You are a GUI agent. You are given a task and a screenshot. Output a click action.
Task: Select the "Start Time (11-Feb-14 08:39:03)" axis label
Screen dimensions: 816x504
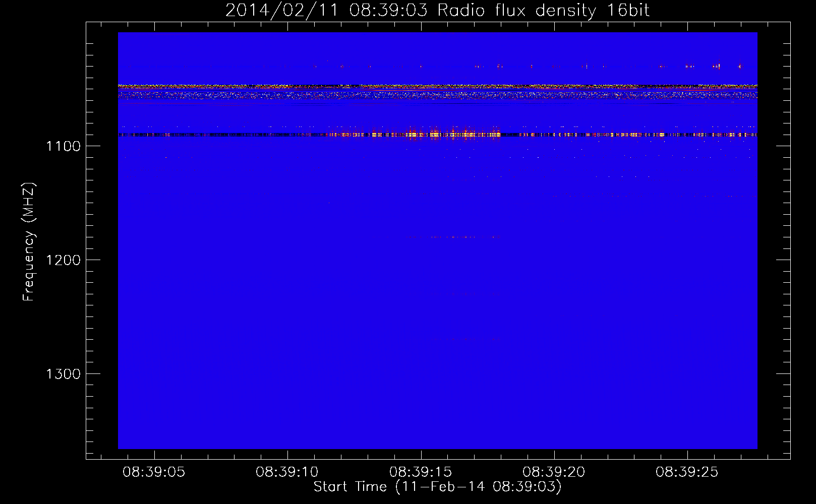437,487
